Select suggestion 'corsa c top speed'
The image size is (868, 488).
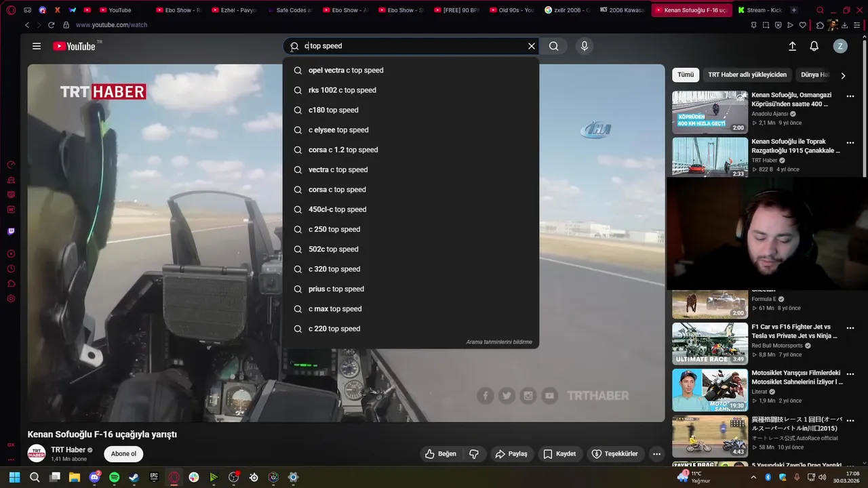[x=411, y=190]
